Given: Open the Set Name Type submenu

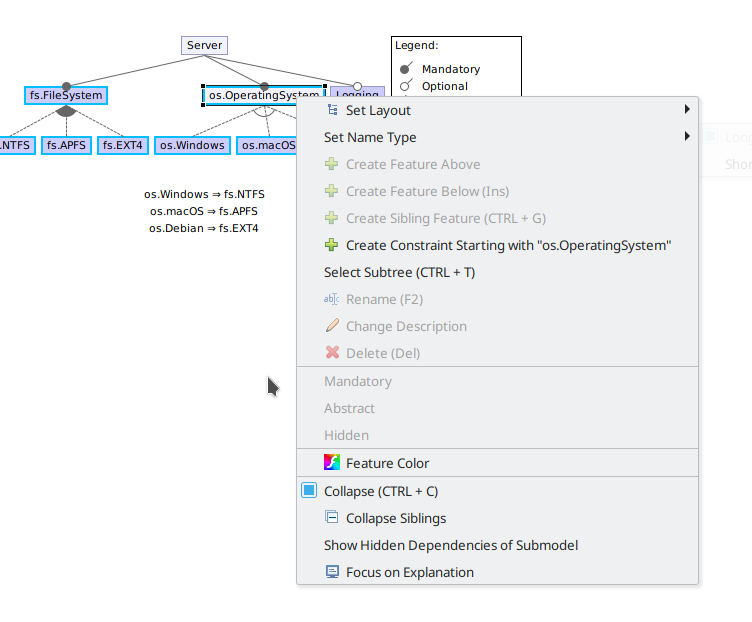Looking at the screenshot, I should pyautogui.click(x=497, y=137).
